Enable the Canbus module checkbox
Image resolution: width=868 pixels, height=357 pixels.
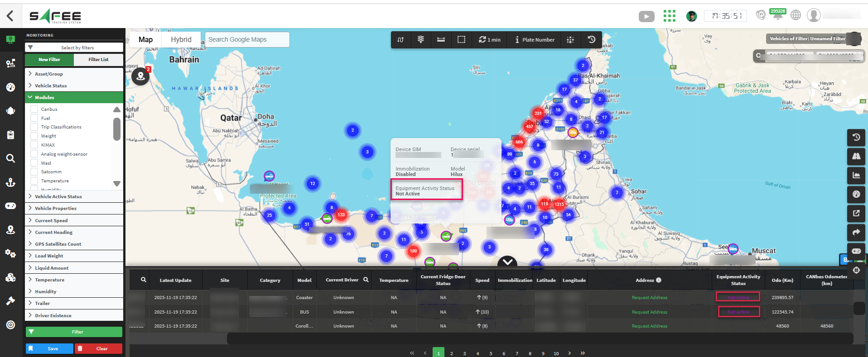point(34,109)
